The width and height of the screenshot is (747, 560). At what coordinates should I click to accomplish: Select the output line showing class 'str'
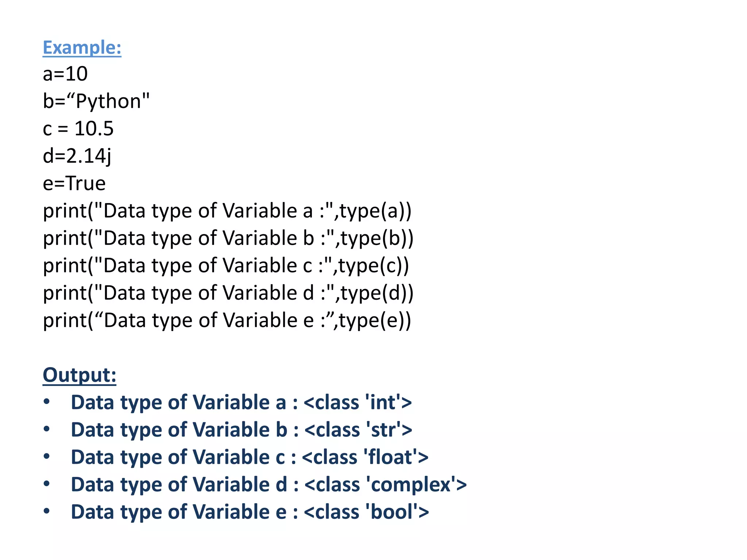(x=241, y=430)
